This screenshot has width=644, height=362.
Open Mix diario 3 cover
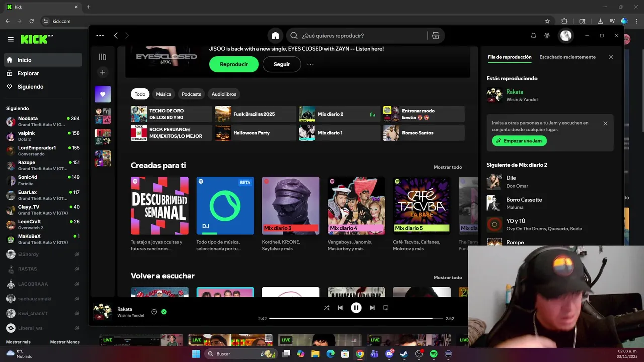pos(291,206)
